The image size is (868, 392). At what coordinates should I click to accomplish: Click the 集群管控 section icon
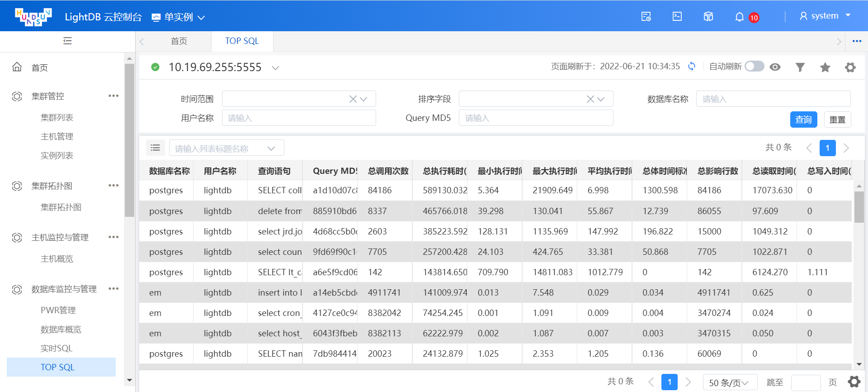[17, 96]
